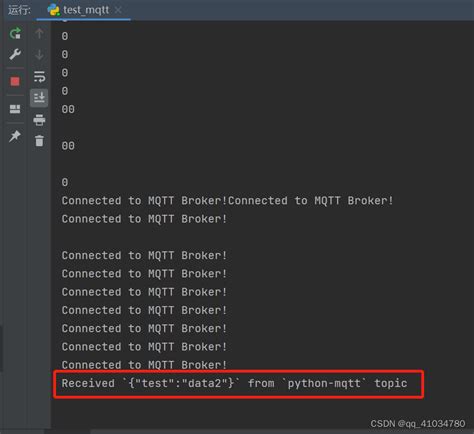Print console output using printer icon
This screenshot has height=434, width=474.
39,120
